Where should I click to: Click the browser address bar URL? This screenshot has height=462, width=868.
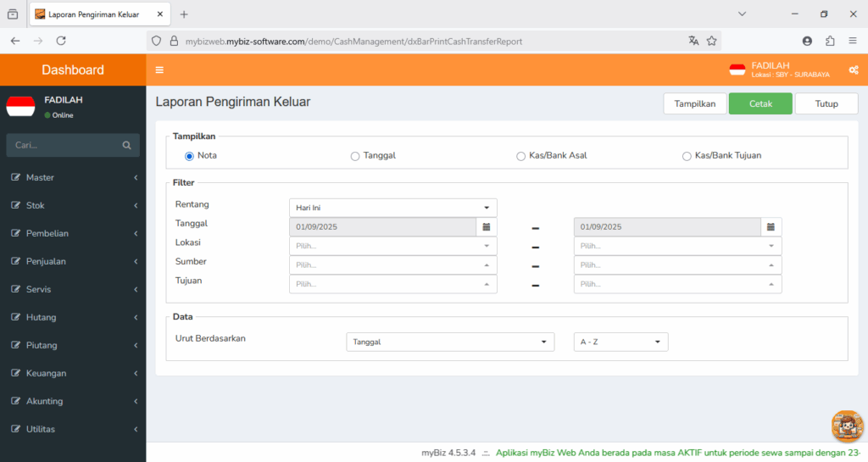coord(353,42)
